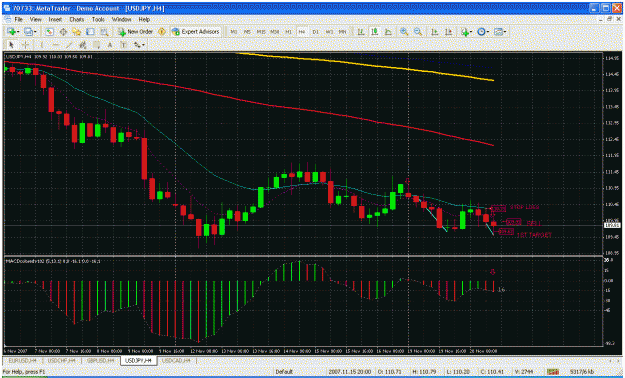
Task: Show the Terminal panel icon
Action: pyautogui.click(x=90, y=32)
